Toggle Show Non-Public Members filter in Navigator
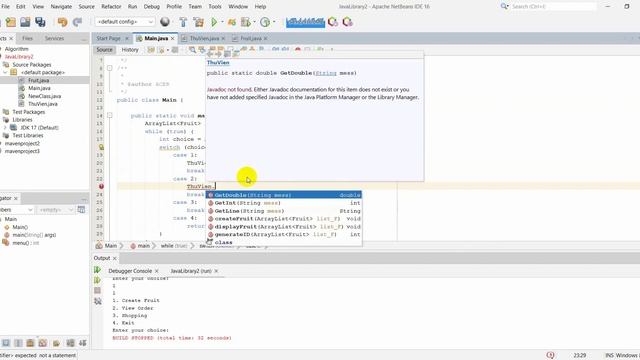 [43, 343]
